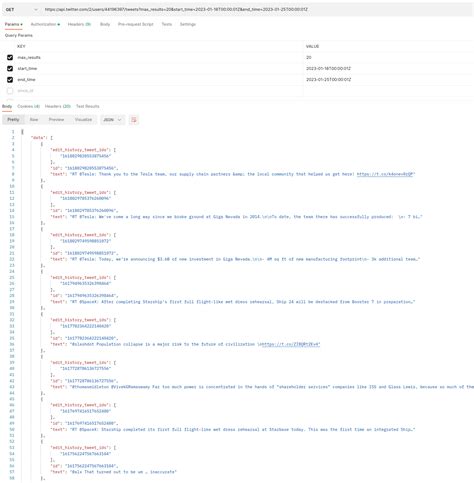Click the tweet text 'Thank you to the Tesla team'

(x=132, y=174)
